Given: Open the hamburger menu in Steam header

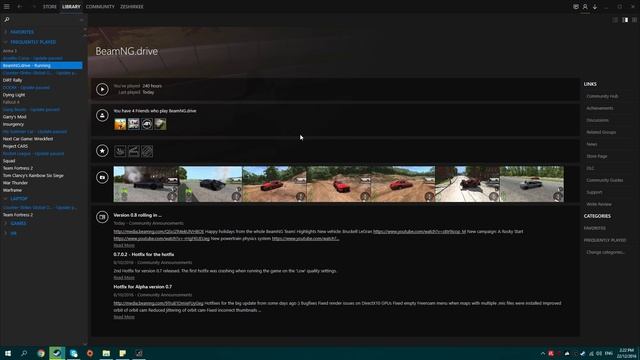Looking at the screenshot, I should pyautogui.click(x=7, y=7).
